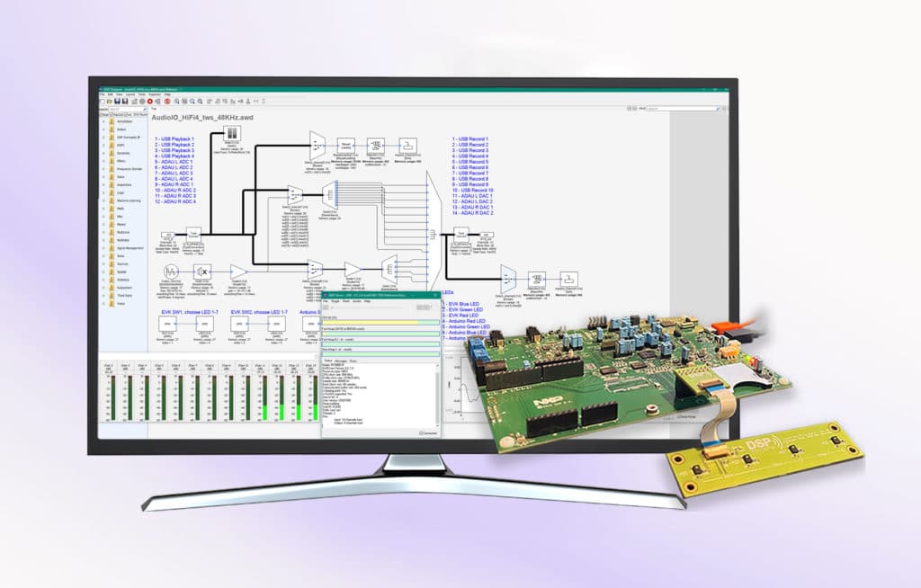This screenshot has width=921, height=588.
Task: Click the search field at top right
Action: tap(684, 109)
